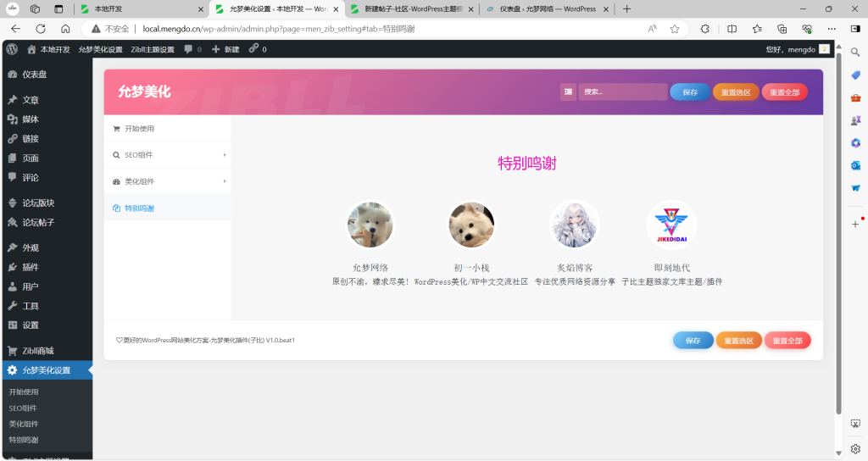Viewport: 868px width, 461px height.
Task: Click the browser extensions puzzle icon
Action: click(704, 28)
